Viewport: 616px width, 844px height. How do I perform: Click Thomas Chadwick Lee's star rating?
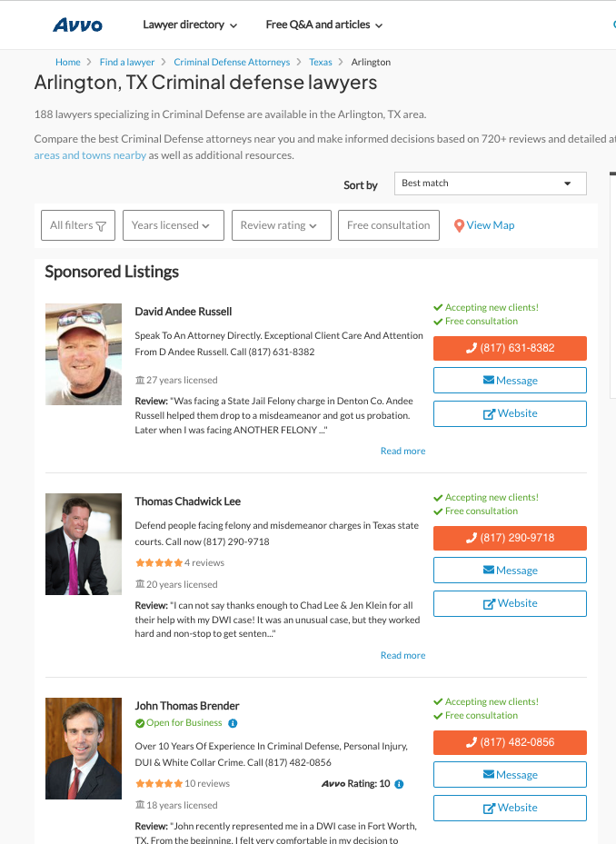[158, 563]
